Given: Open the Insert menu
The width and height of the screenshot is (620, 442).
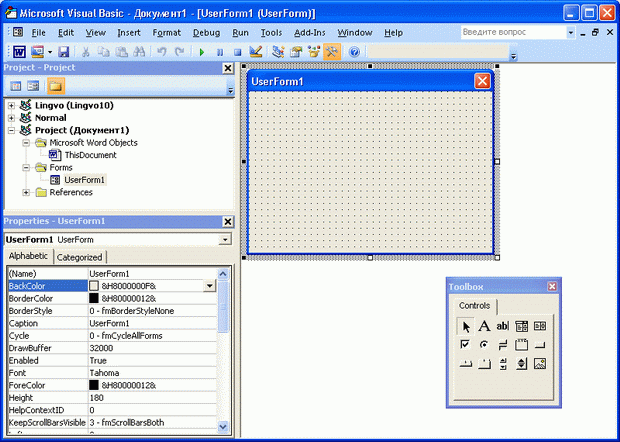Looking at the screenshot, I should [129, 33].
